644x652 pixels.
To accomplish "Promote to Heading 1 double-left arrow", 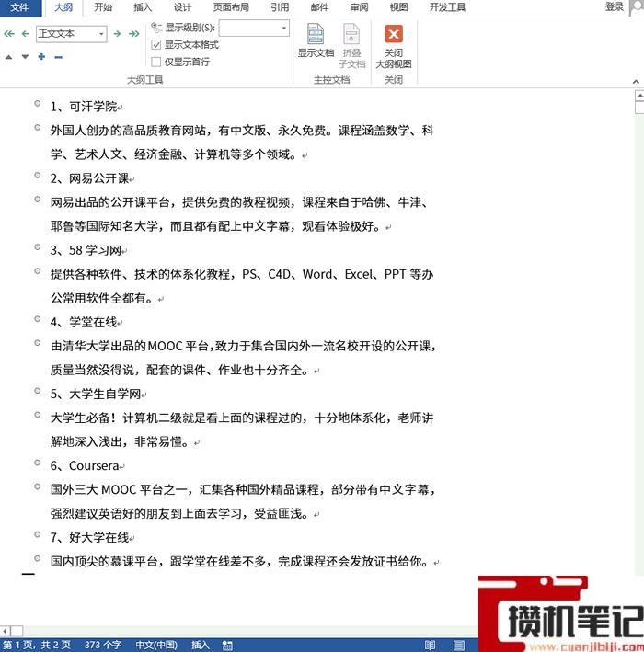I will point(9,34).
